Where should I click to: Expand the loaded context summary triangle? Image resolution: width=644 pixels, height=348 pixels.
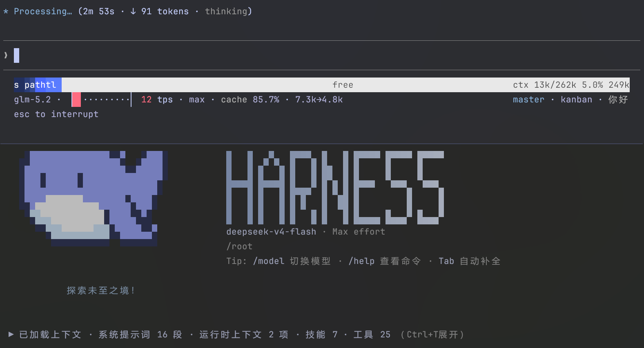click(x=11, y=335)
